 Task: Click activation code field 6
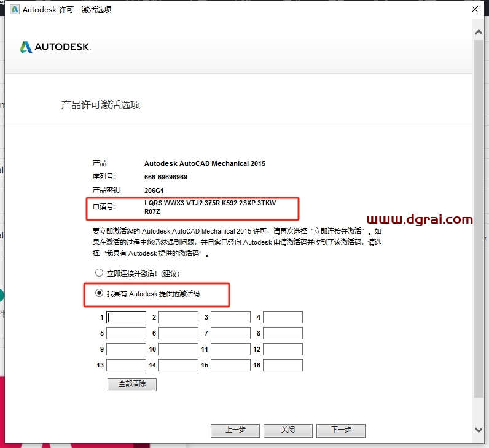coord(178,333)
